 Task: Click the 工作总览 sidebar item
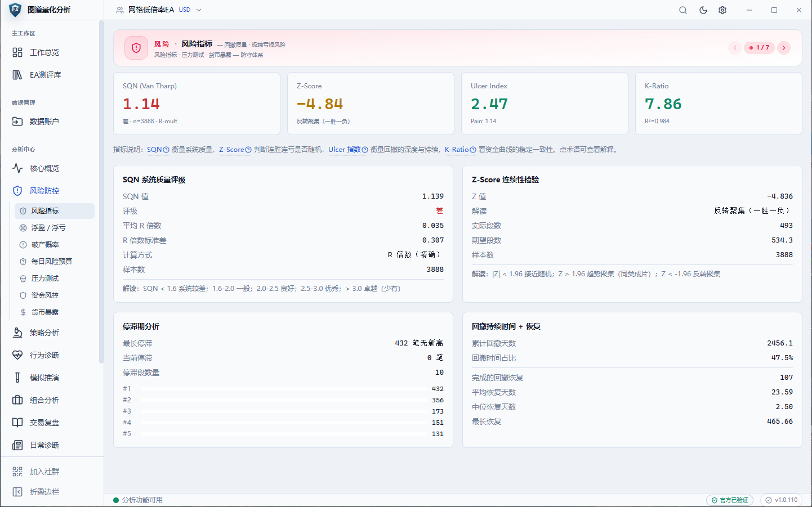tap(52, 52)
